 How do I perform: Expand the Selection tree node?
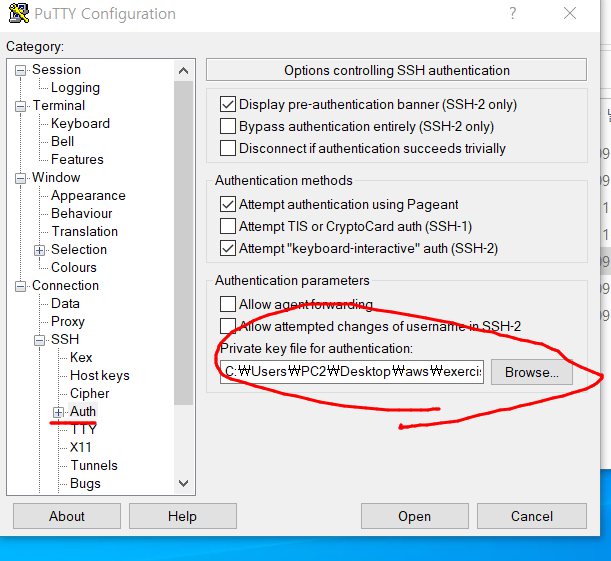(39, 251)
